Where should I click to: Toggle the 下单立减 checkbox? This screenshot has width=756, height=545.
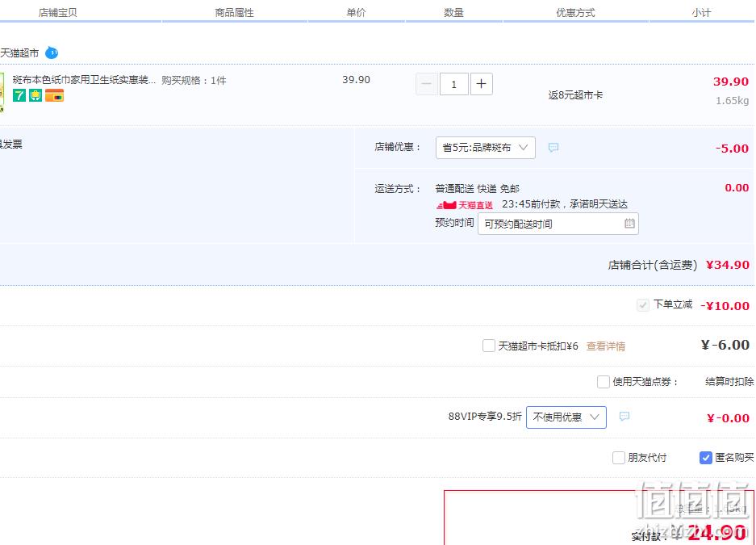point(643,305)
